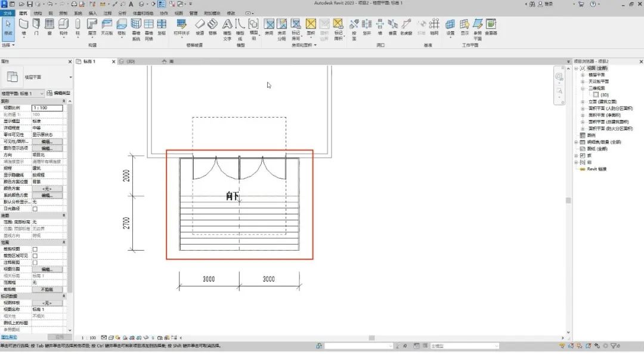Click Edit Type (编辑类型) button
The width and height of the screenshot is (644, 363).
pyautogui.click(x=58, y=93)
